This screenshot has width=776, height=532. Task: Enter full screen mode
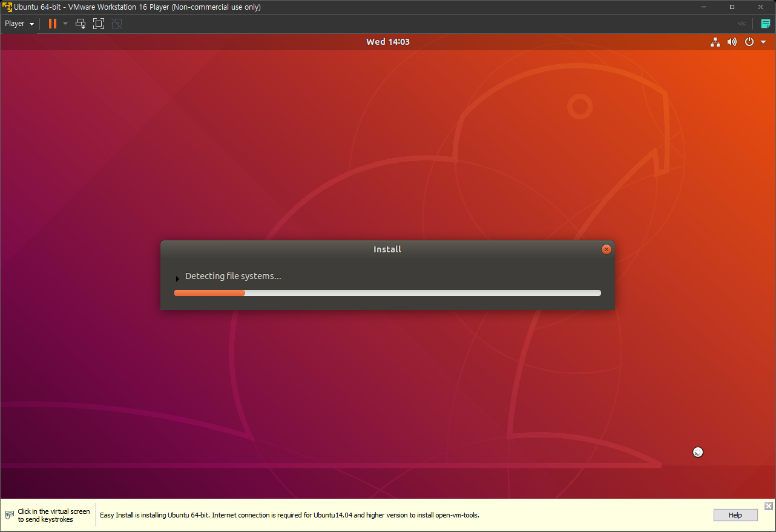(99, 24)
